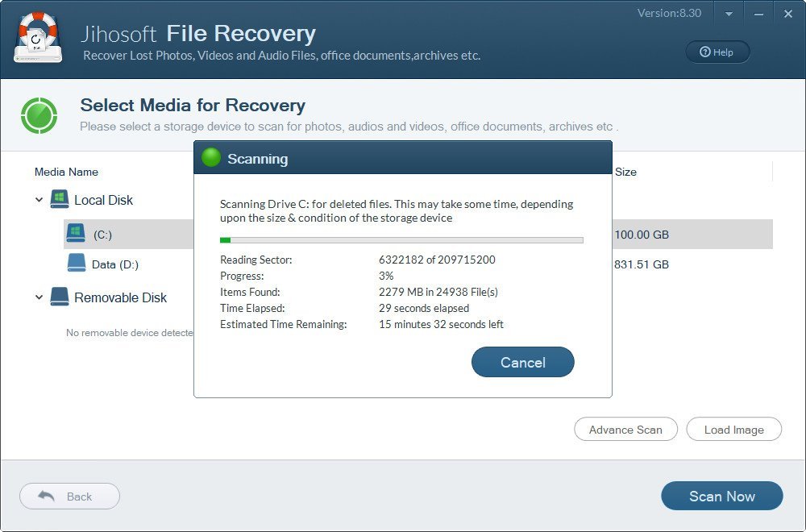Image resolution: width=806 pixels, height=532 pixels.
Task: Click the Select Media for Recovery heading
Action: click(x=193, y=106)
